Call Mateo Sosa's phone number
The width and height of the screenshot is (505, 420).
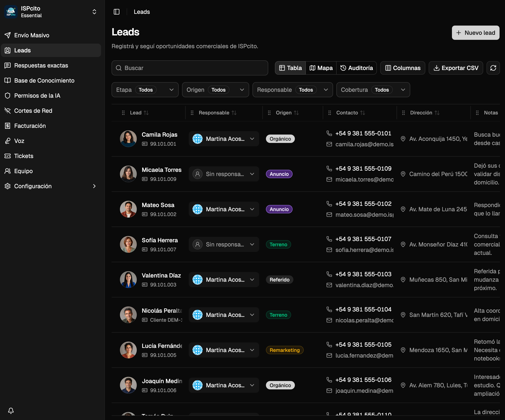coord(363,204)
